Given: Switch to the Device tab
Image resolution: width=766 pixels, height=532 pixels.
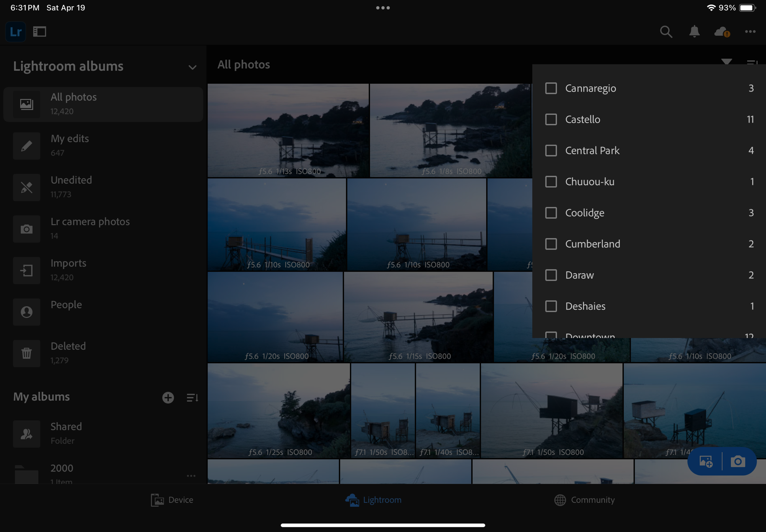Looking at the screenshot, I should (x=172, y=500).
